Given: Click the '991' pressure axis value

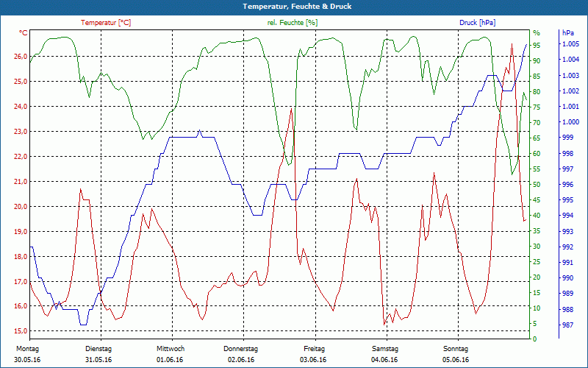Looking at the screenshot, I should (567, 263).
